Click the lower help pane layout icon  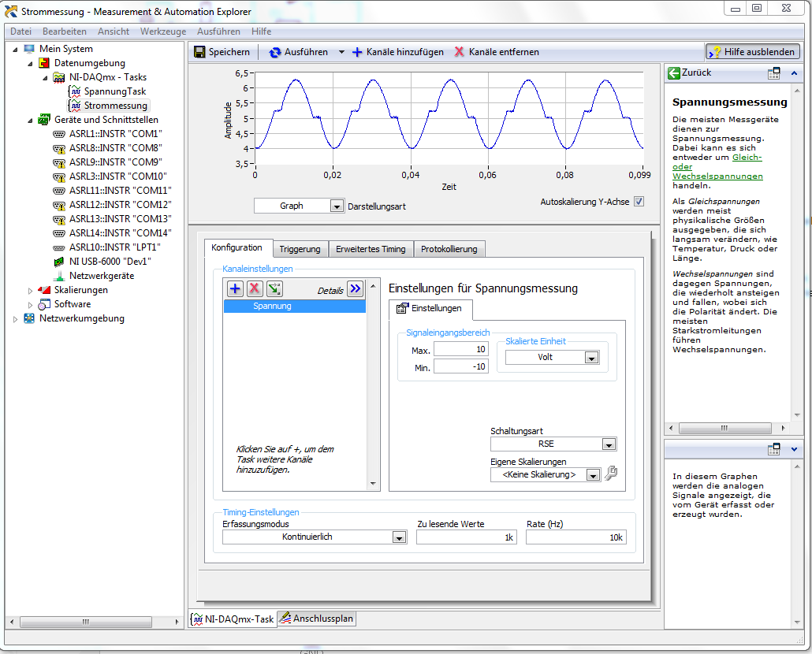[773, 449]
